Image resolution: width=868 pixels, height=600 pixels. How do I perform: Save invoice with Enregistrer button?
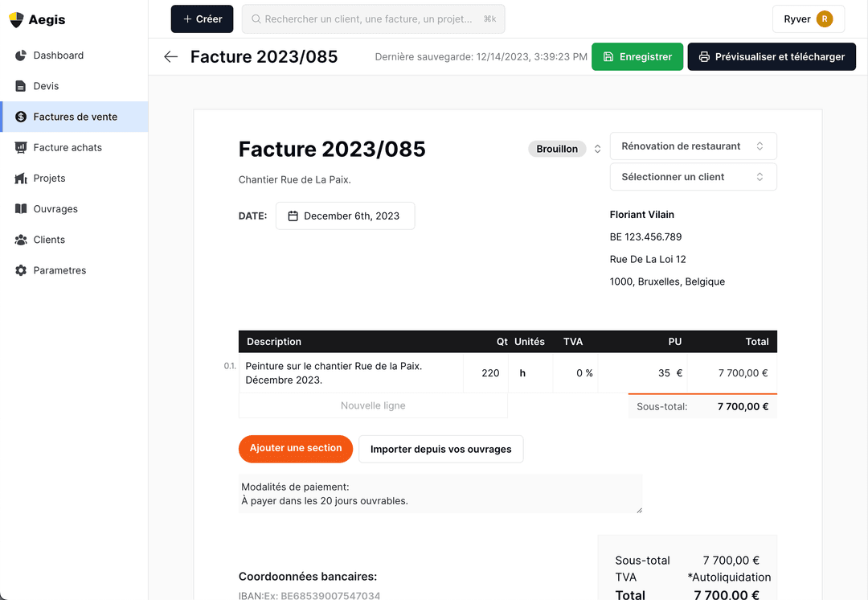click(x=637, y=56)
